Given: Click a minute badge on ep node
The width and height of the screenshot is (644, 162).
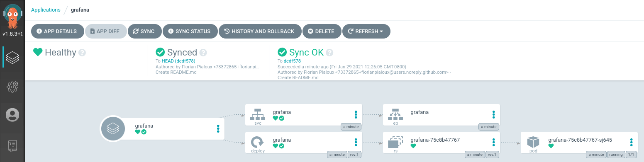Looking at the screenshot, I should click(x=489, y=127).
